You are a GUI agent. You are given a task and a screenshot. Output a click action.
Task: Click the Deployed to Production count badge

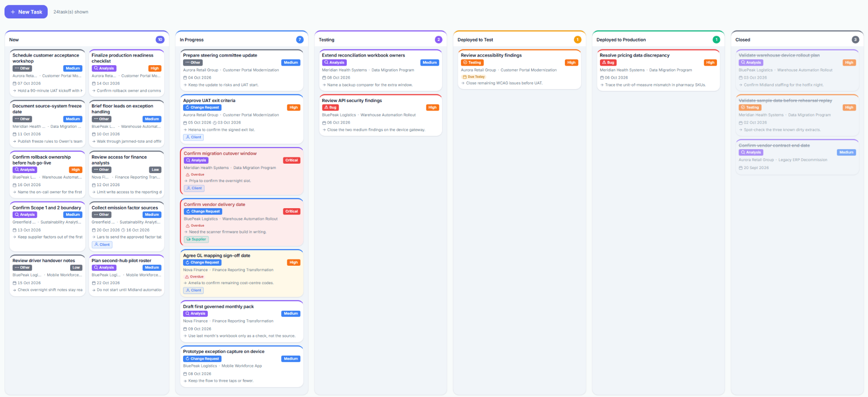click(716, 40)
